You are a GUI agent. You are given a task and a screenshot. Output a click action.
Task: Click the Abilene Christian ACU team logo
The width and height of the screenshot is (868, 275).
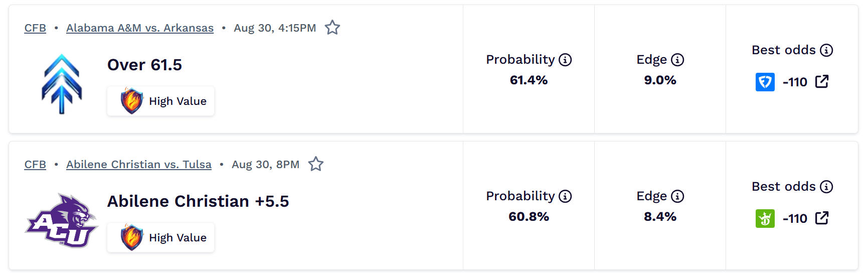61,220
